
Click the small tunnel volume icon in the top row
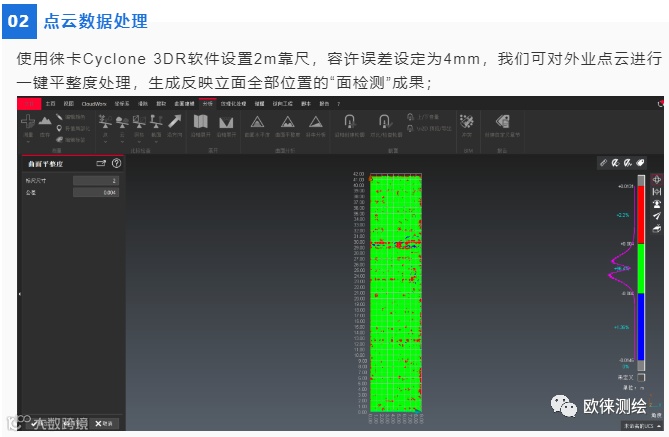tap(410, 117)
